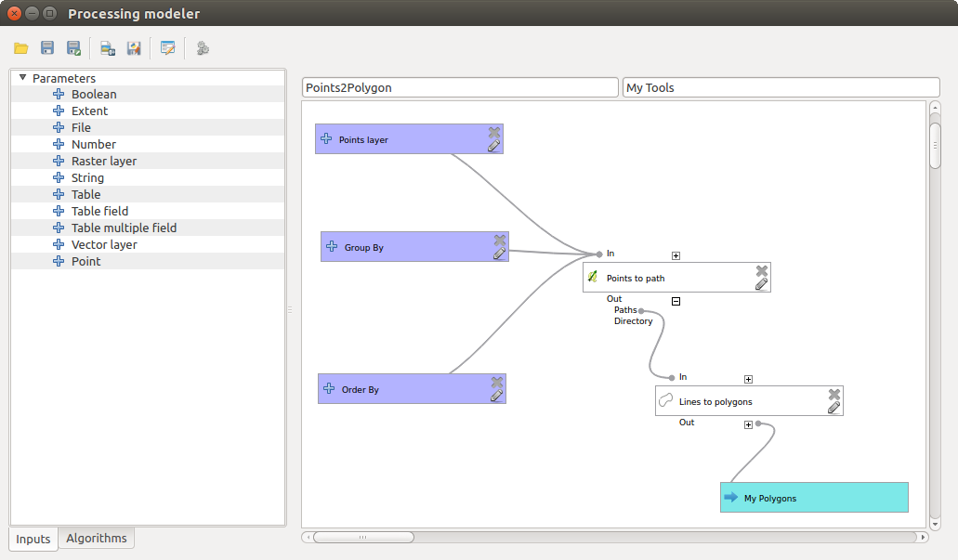Collapse the Out section of Points to path
This screenshot has height=560, width=958.
pos(676,301)
